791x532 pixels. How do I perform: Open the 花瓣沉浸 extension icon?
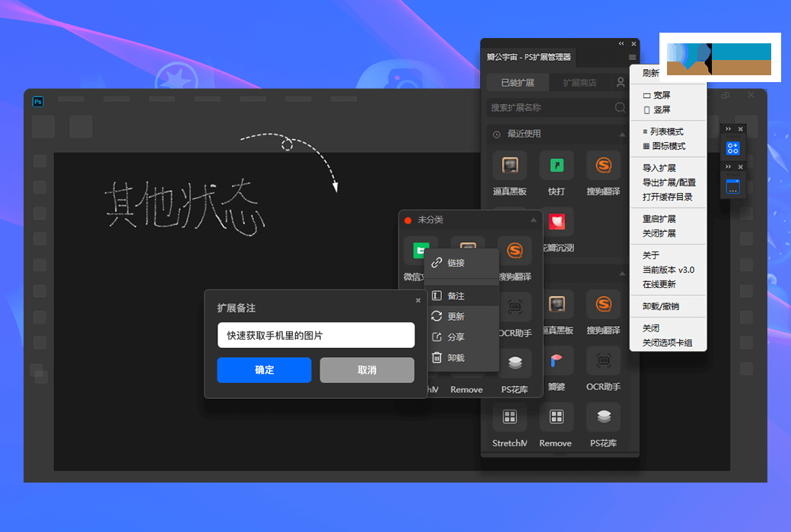coord(557,222)
